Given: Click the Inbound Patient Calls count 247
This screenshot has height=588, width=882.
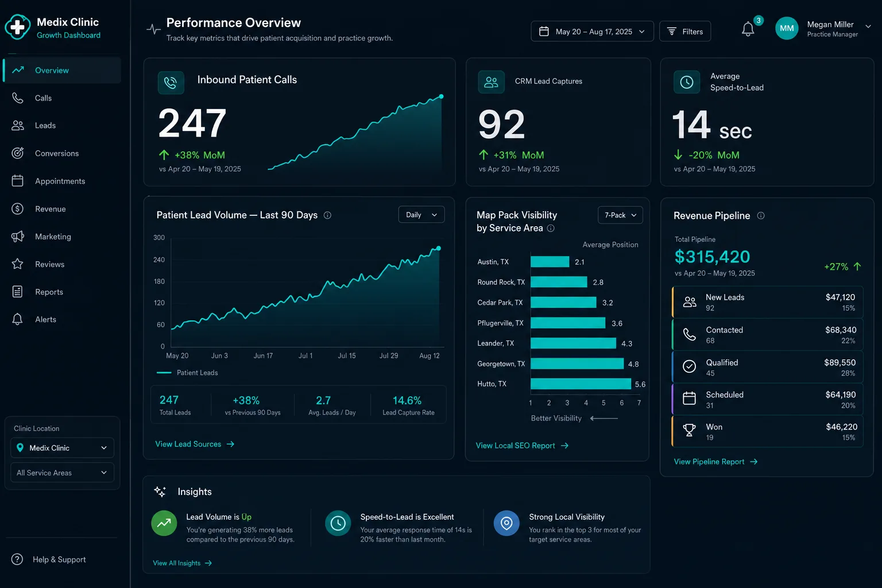Looking at the screenshot, I should (192, 123).
